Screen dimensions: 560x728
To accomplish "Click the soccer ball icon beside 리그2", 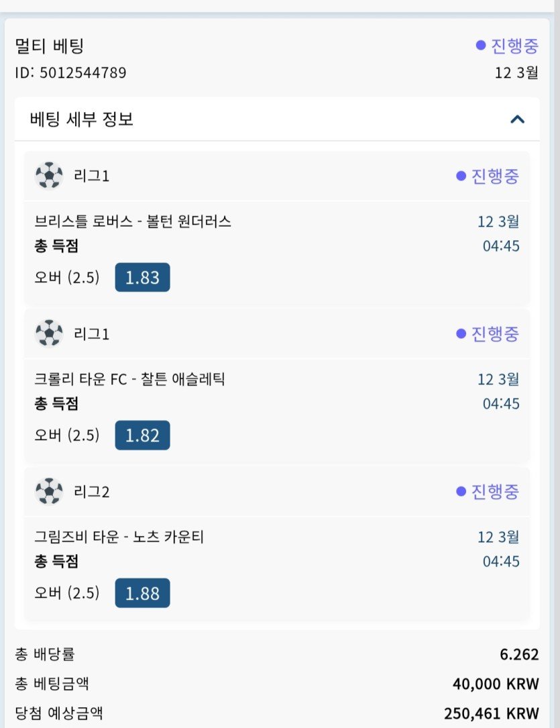I will [x=49, y=492].
